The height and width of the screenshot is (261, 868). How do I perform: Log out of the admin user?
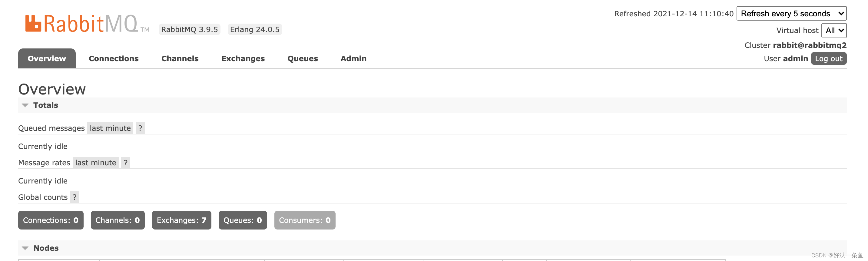(x=829, y=59)
